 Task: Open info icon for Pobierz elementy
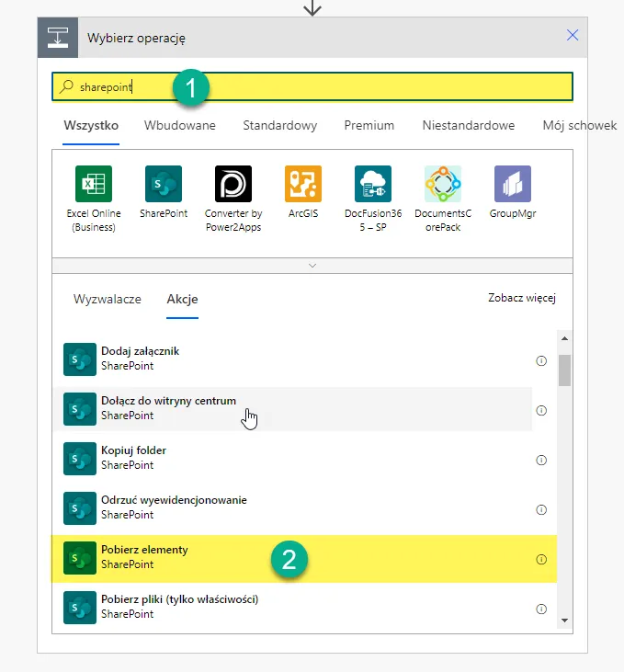541,559
